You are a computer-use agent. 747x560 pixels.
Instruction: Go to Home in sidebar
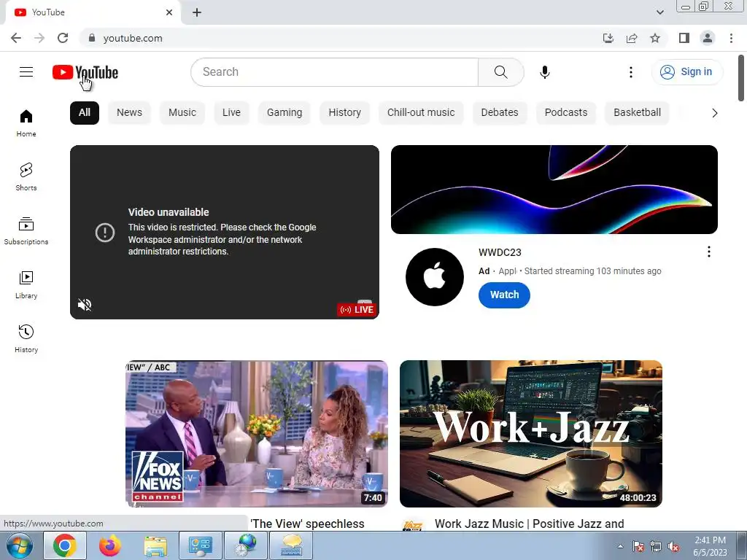26,123
